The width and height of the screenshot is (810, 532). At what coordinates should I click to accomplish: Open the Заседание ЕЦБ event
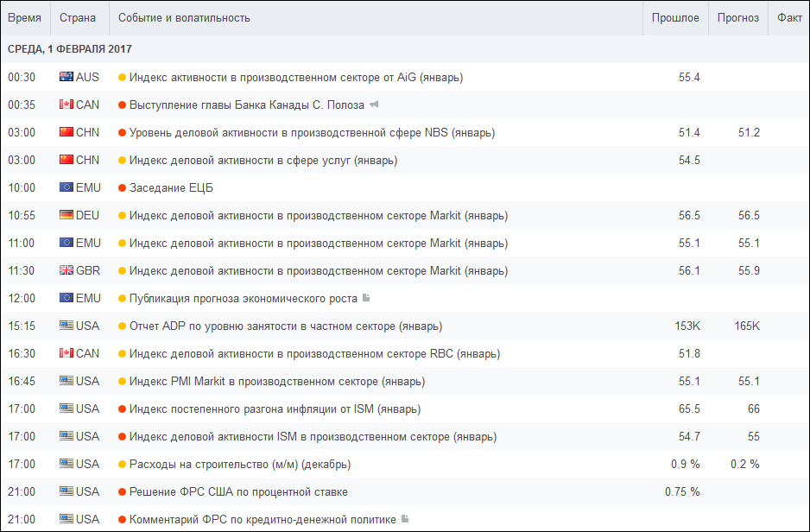point(171,188)
